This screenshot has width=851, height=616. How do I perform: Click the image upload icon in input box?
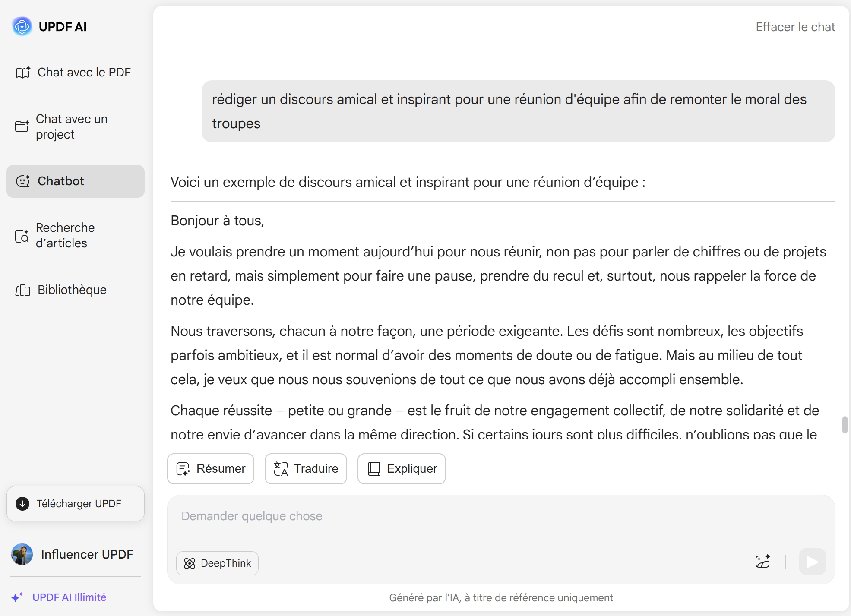click(x=763, y=562)
